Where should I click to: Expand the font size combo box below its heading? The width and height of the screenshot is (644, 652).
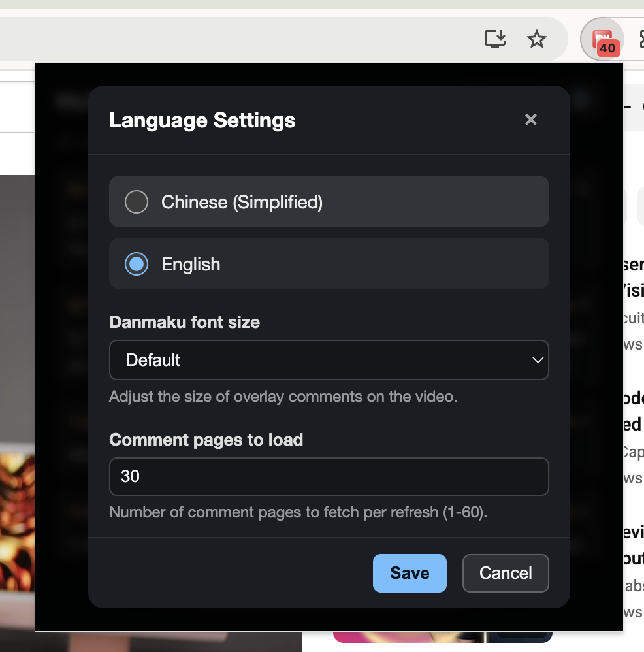pyautogui.click(x=329, y=360)
